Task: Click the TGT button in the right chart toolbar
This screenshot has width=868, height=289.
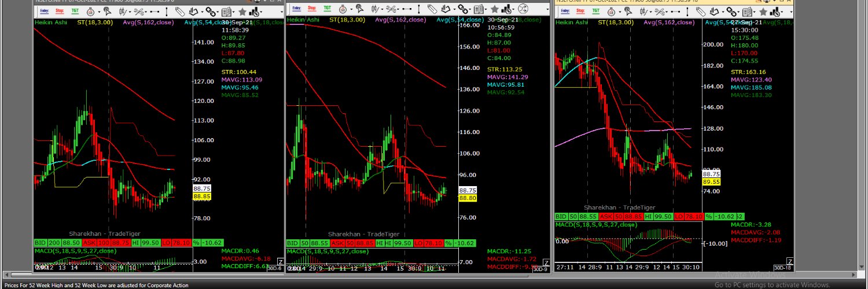Action: [596, 11]
